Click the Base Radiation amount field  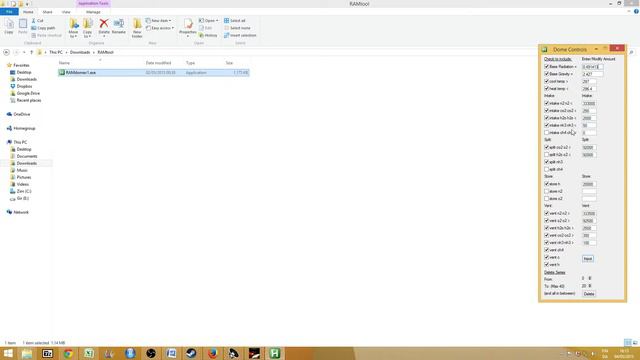click(592, 67)
